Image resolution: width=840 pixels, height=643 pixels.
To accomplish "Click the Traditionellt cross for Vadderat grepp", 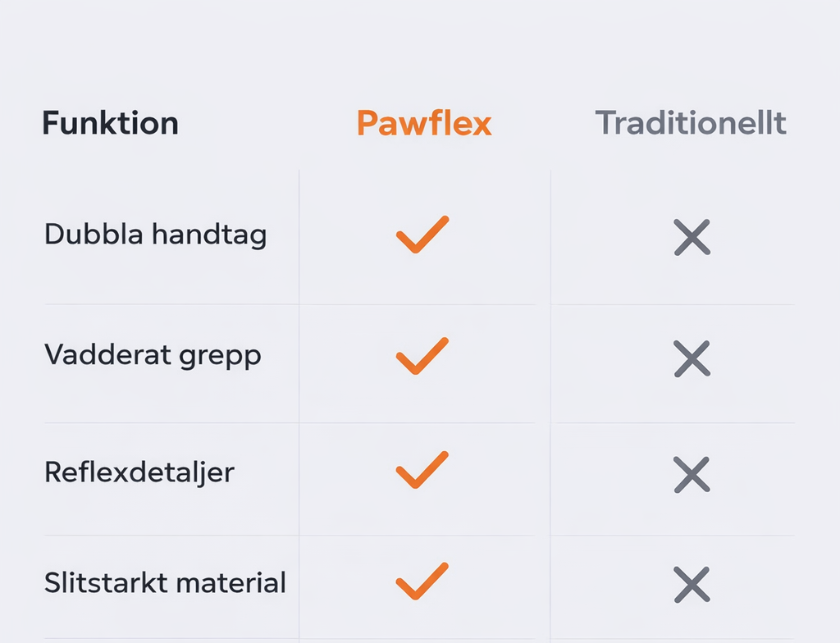I will [x=692, y=358].
